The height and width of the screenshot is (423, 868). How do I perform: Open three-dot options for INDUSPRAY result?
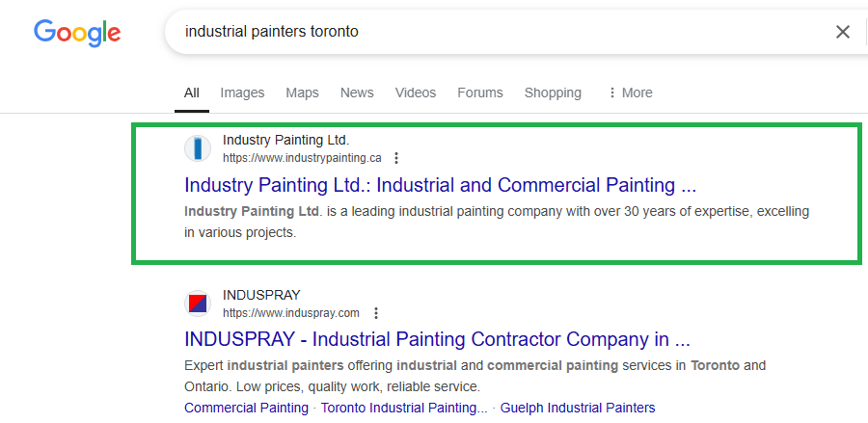coord(376,313)
